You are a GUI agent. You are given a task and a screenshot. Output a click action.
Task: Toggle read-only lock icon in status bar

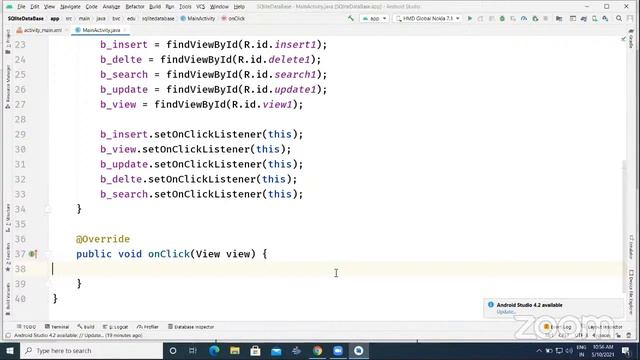click(x=619, y=336)
